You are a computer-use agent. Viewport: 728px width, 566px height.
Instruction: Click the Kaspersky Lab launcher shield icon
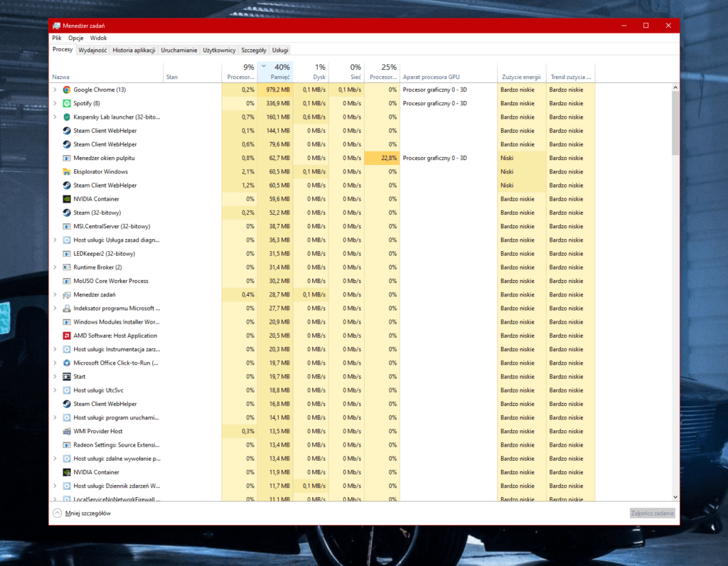pos(67,117)
